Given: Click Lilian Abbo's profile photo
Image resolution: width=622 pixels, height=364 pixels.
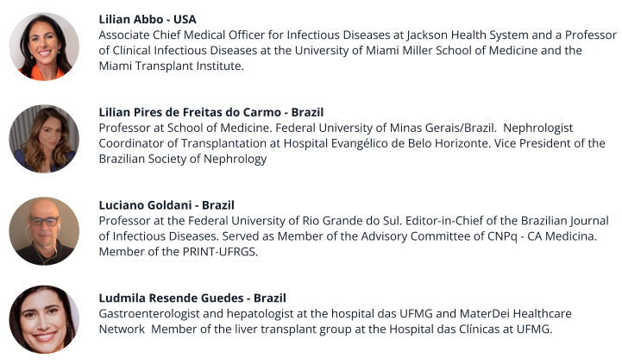Looking at the screenshot, I should pyautogui.click(x=44, y=47).
